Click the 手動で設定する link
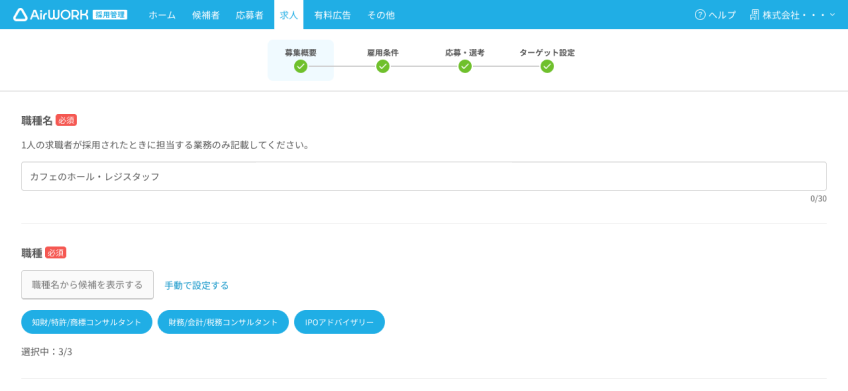This screenshot has height=391, width=848. [x=197, y=286]
